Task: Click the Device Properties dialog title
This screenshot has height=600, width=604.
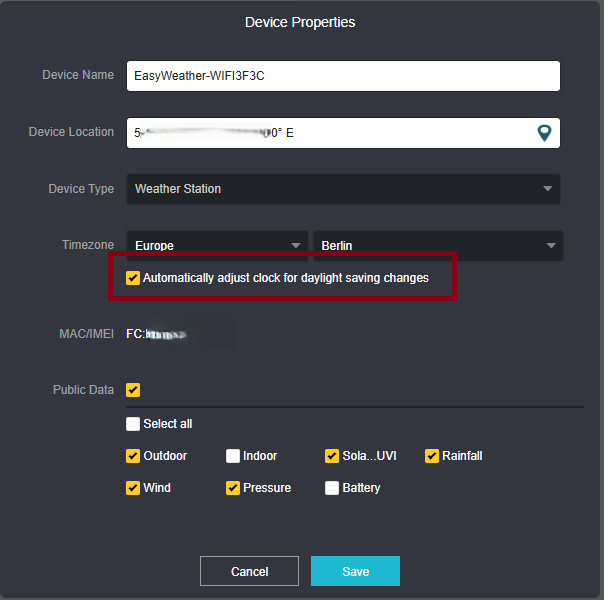Action: tap(300, 22)
